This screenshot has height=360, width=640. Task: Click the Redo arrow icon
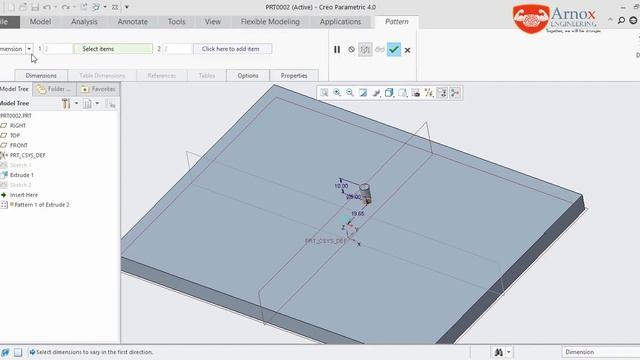tap(65, 7)
